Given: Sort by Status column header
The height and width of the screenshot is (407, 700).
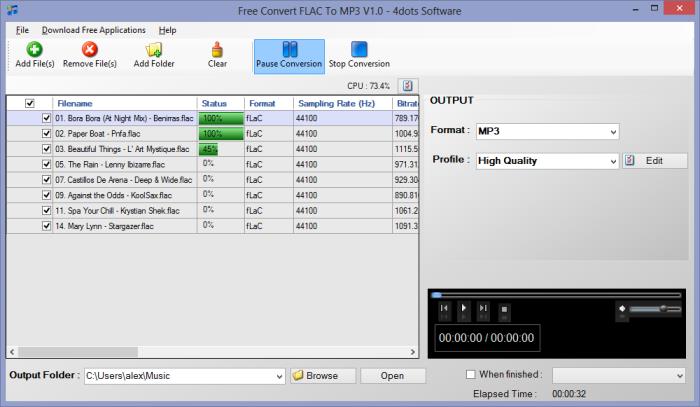Looking at the screenshot, I should click(x=221, y=104).
